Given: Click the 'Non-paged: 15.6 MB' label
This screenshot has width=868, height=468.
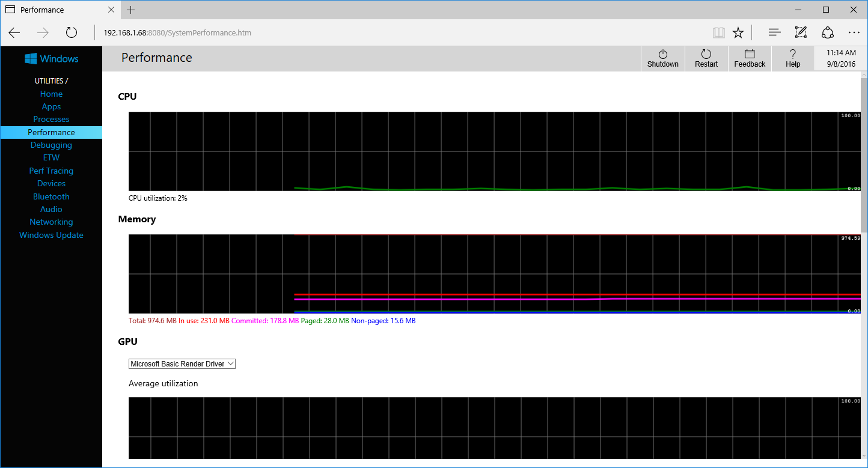Looking at the screenshot, I should tap(383, 321).
